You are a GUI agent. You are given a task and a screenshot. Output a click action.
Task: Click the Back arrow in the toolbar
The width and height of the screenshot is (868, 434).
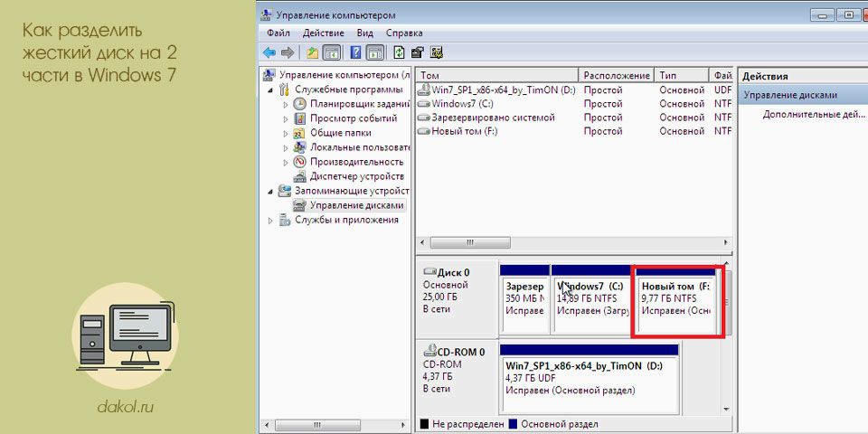(269, 52)
